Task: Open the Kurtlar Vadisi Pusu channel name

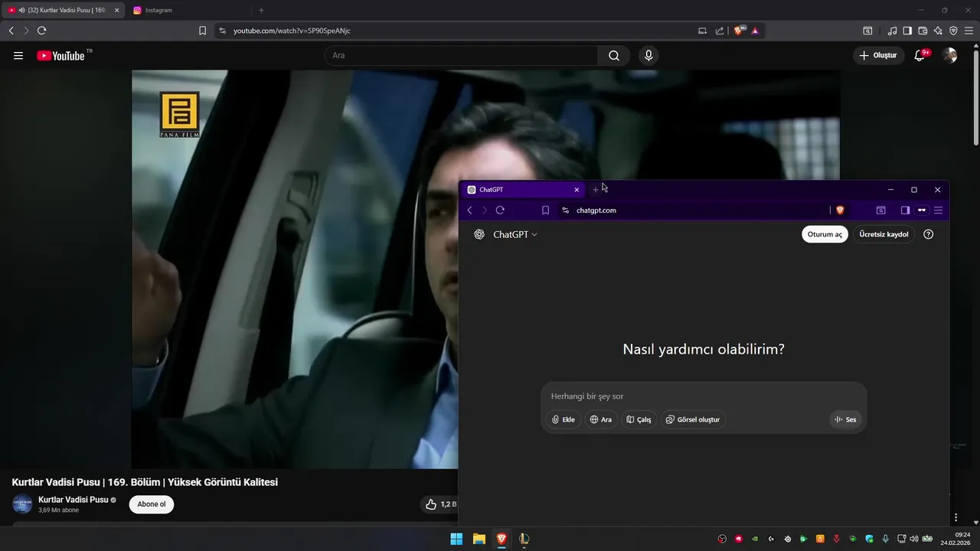Action: pyautogui.click(x=73, y=500)
